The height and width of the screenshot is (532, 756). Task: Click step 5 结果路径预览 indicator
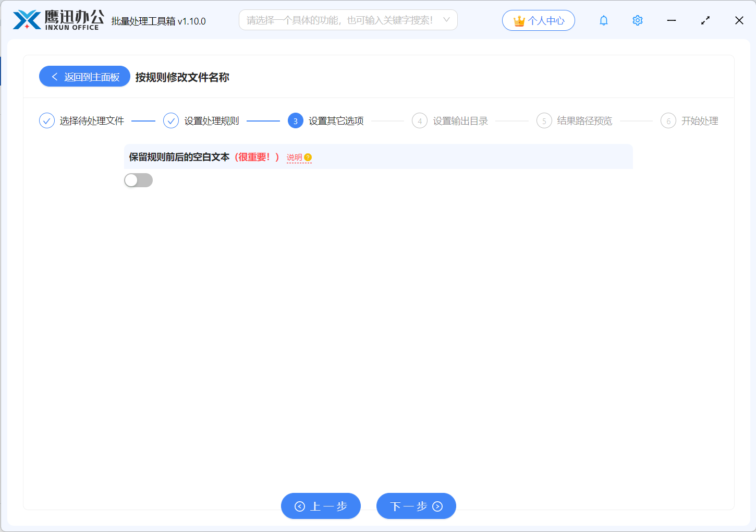point(544,120)
